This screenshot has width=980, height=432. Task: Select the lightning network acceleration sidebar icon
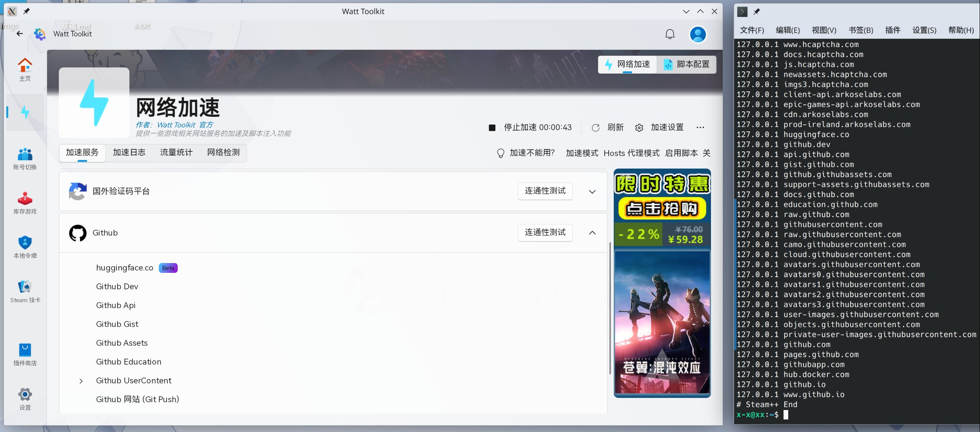coord(25,112)
